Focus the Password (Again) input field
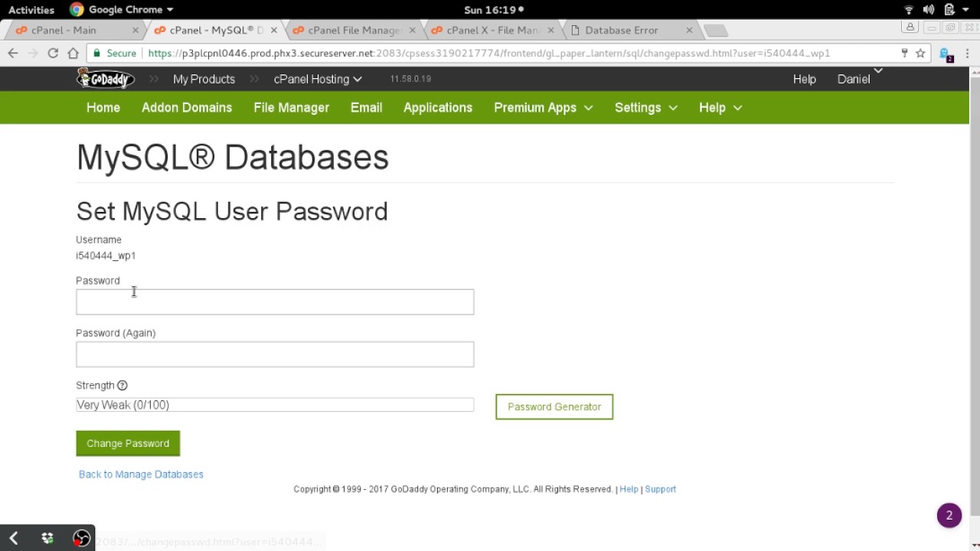Image resolution: width=980 pixels, height=551 pixels. [x=275, y=354]
